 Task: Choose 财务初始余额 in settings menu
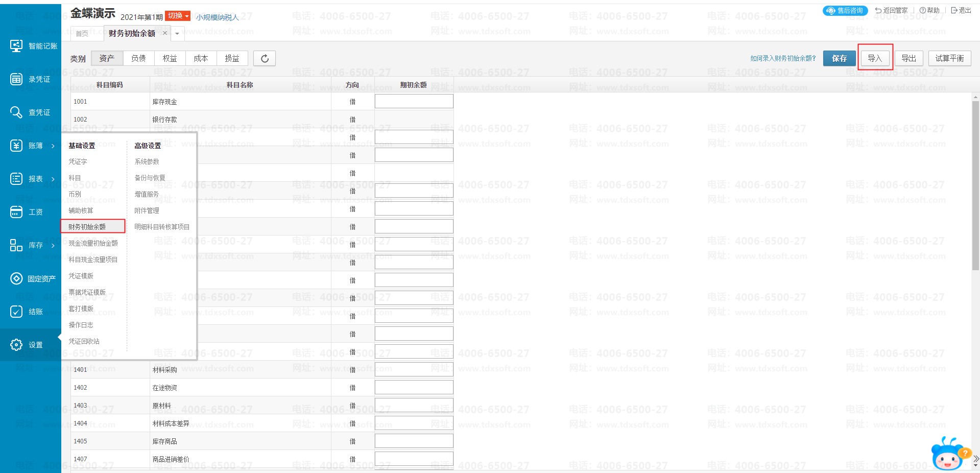tap(87, 227)
